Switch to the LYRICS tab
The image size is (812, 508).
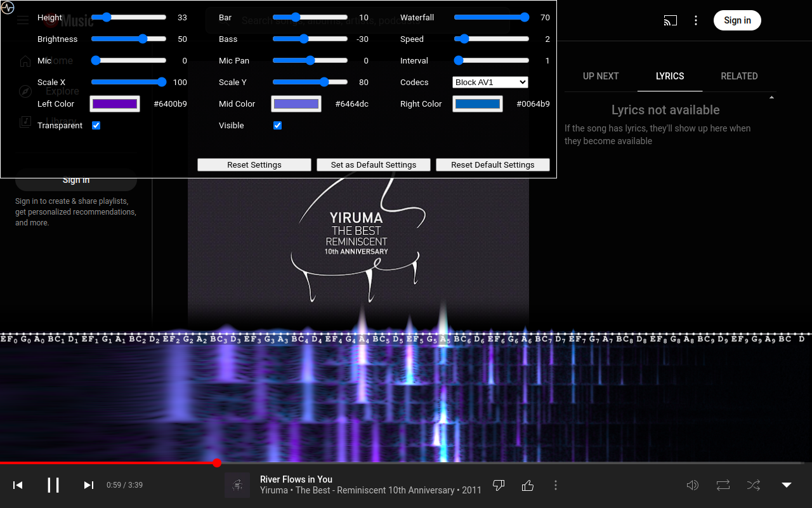click(x=670, y=76)
